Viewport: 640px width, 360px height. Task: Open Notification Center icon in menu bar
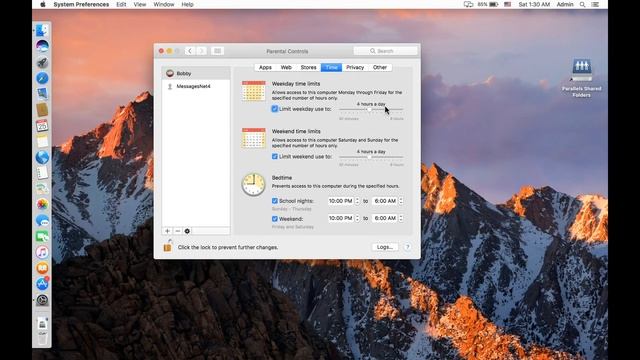click(595, 4)
